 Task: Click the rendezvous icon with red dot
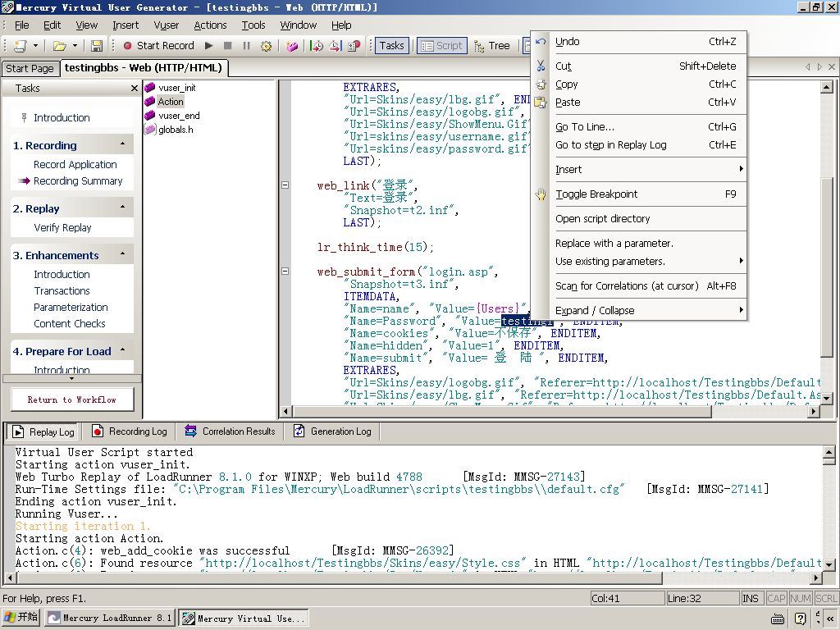354,46
